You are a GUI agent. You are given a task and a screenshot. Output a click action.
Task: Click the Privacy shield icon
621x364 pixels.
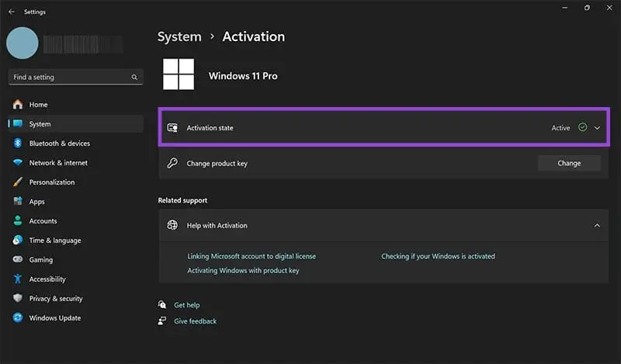pos(18,298)
